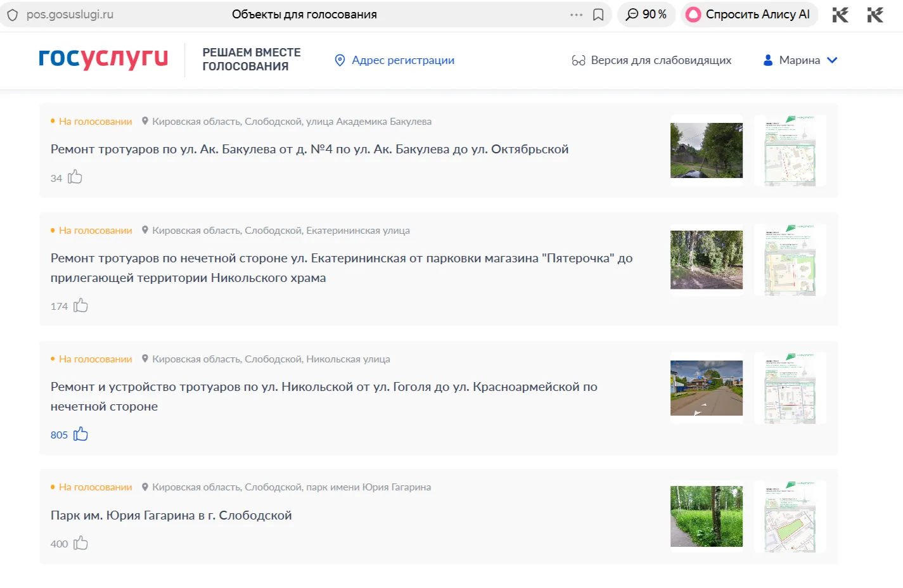Screen dimensions: 903x588
Task: Click address pin icon for Никольская улица
Action: tap(145, 359)
